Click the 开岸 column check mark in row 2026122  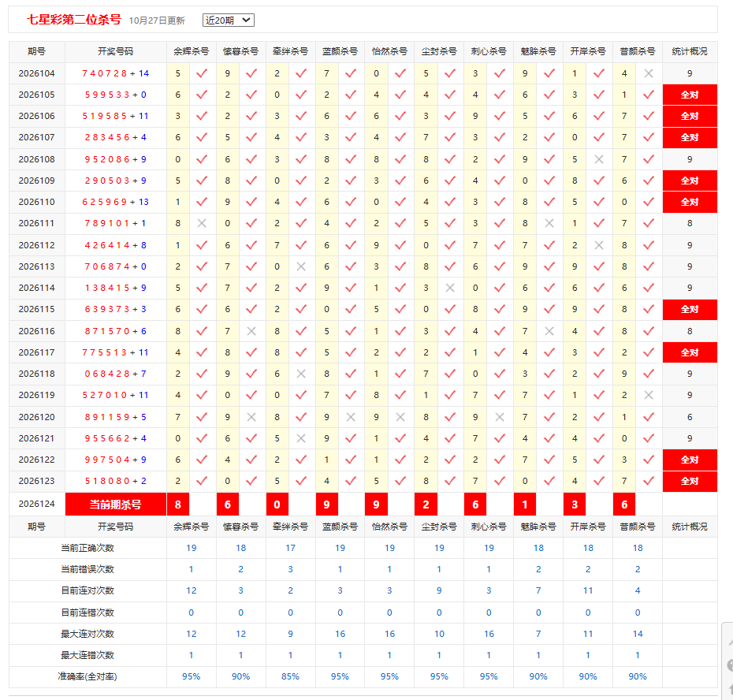[599, 460]
